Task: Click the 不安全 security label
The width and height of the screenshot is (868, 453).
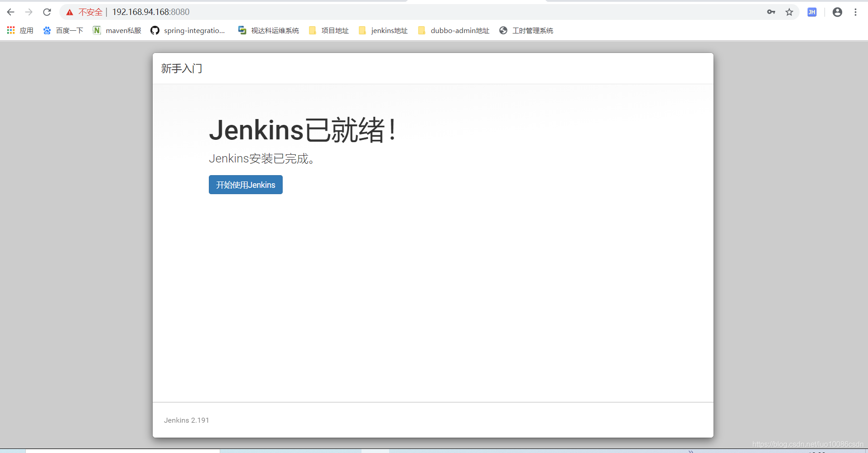Action: [90, 12]
